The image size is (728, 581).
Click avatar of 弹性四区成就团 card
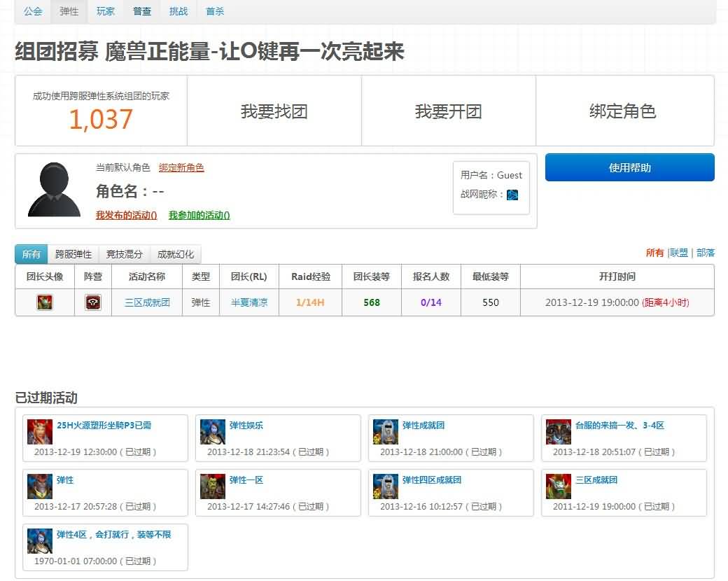pyautogui.click(x=386, y=486)
